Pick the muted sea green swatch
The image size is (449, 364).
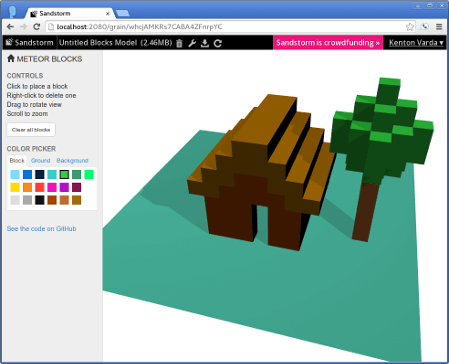point(77,174)
